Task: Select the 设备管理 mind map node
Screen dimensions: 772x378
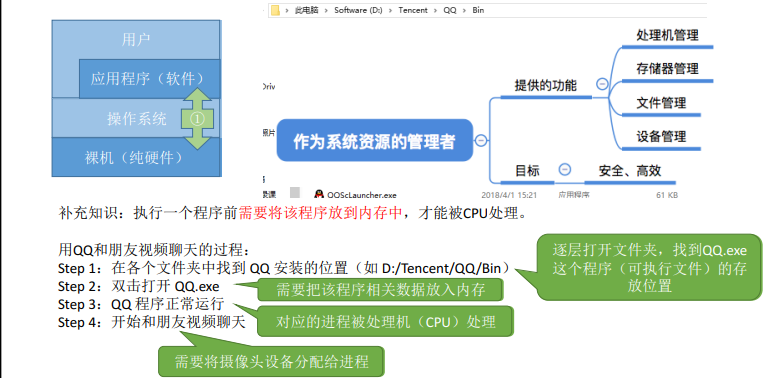Action: tap(661, 136)
